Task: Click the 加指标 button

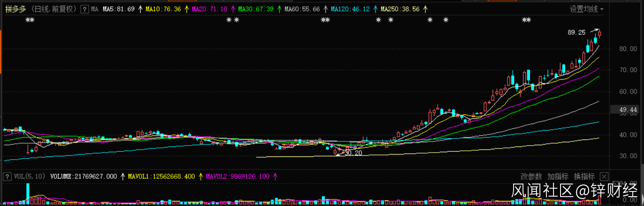Action: click(x=558, y=177)
